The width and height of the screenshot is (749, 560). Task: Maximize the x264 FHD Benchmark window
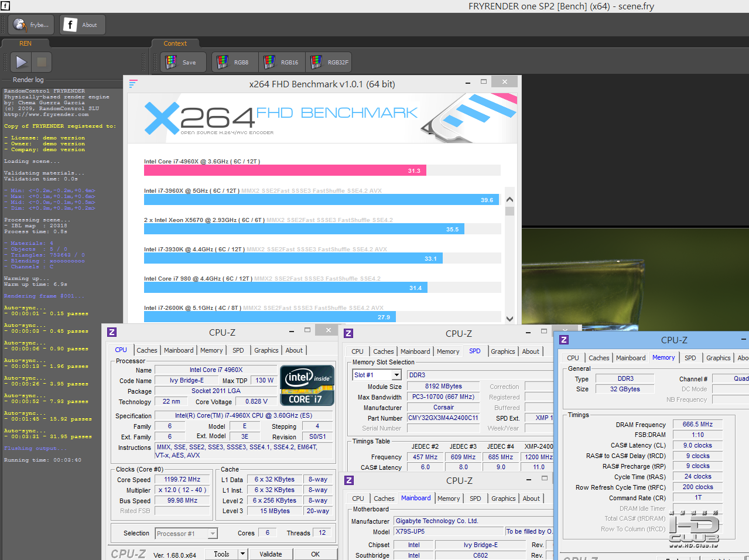pos(484,81)
